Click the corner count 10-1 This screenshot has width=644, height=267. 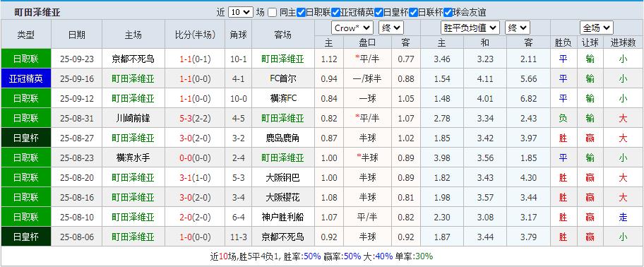[238, 59]
